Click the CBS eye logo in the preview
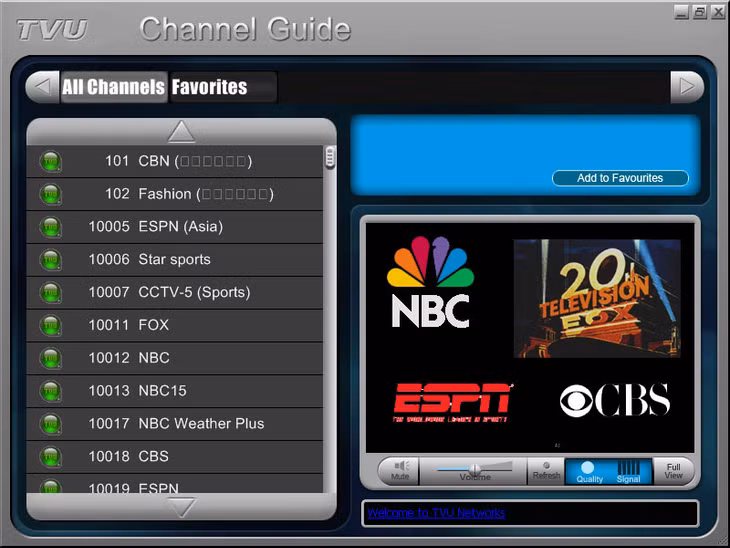 tap(615, 400)
